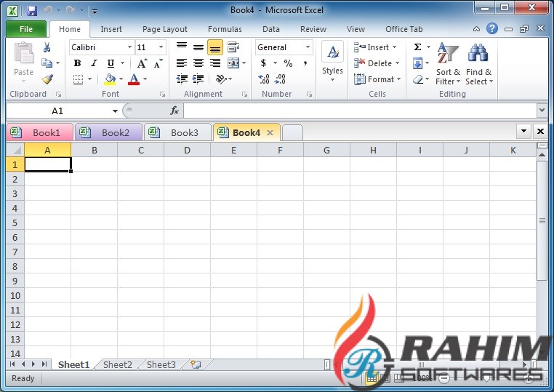The image size is (554, 392).
Task: Click the Clear eraser icon
Action: [x=418, y=79]
